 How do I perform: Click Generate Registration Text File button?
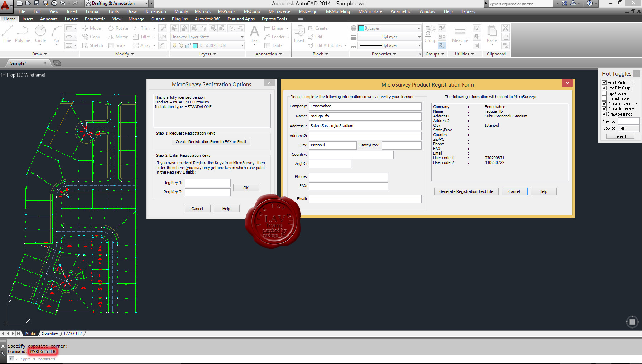pos(466,191)
